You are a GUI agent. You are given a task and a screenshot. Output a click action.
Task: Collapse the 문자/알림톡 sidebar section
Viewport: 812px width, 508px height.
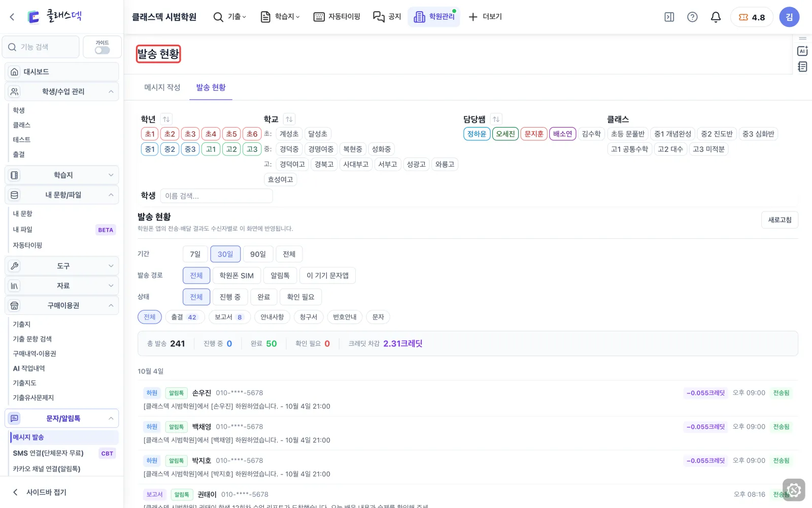(62, 419)
